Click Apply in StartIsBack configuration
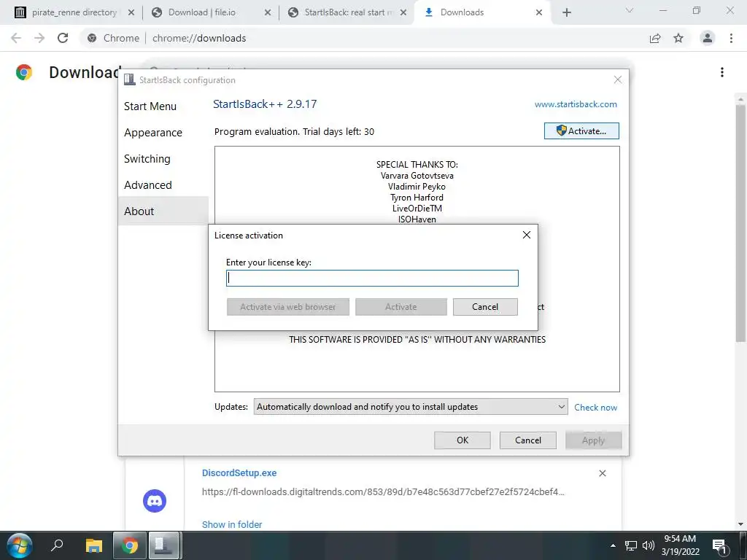The height and width of the screenshot is (560, 747). pos(593,440)
